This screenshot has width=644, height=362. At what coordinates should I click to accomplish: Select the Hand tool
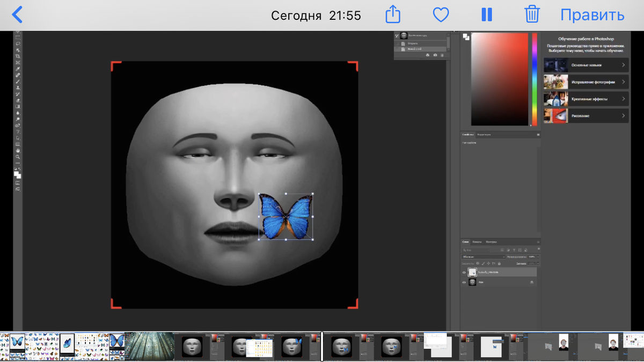[18, 151]
